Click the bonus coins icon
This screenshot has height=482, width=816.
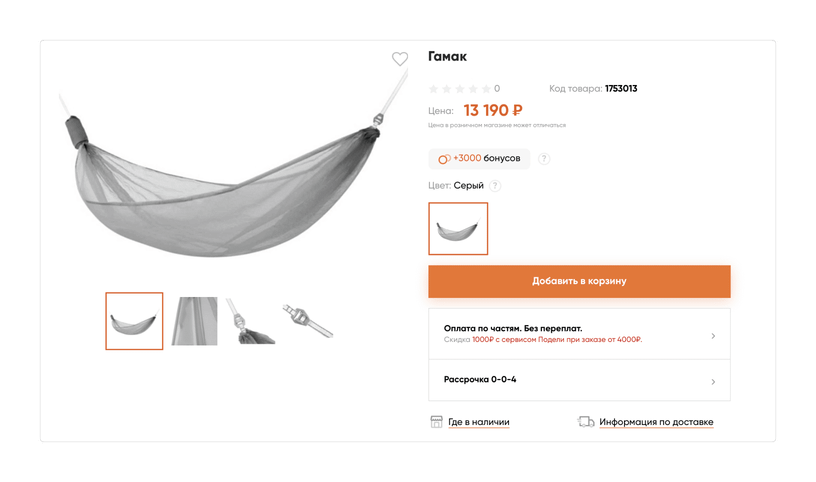(444, 159)
